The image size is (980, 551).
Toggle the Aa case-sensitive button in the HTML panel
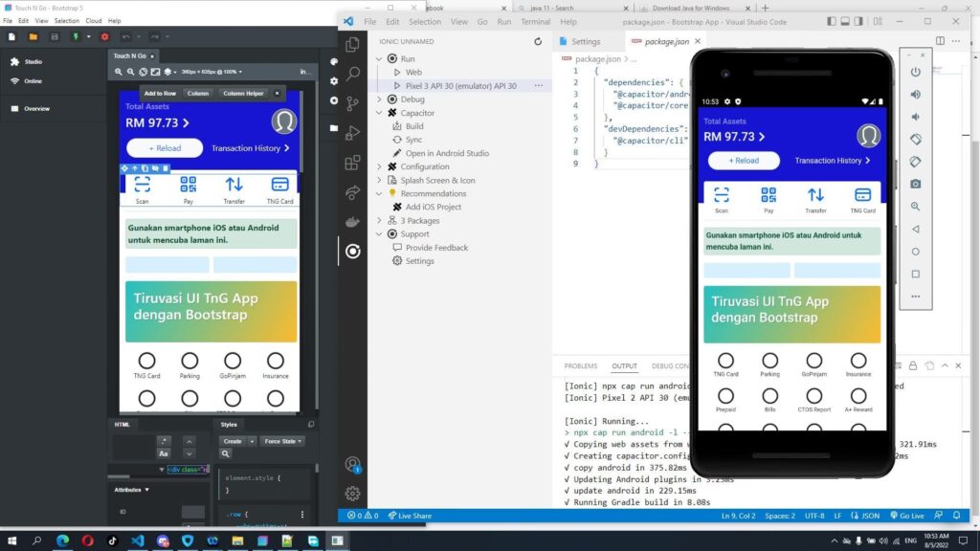(x=164, y=453)
